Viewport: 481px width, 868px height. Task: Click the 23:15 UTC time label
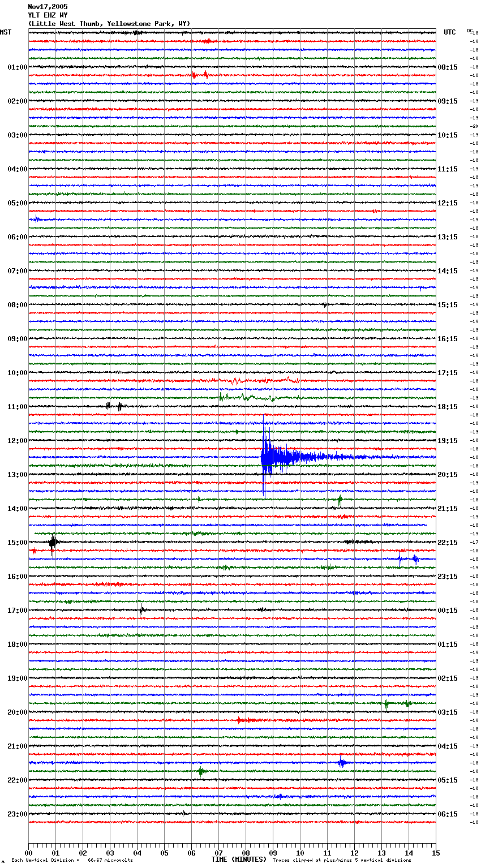448,577
